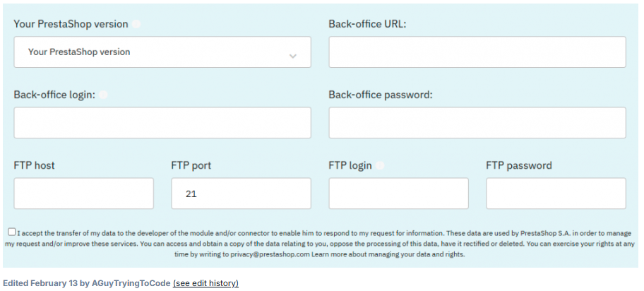Screen dimensions: 644x291
Task: Click info icon beside Your PrestaShop version
Action: pos(136,24)
